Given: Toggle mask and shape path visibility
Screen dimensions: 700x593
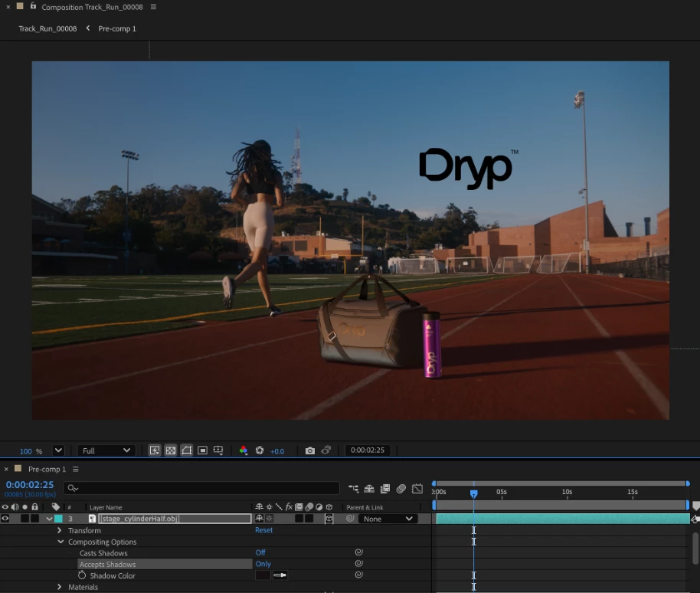Looking at the screenshot, I should point(187,450).
